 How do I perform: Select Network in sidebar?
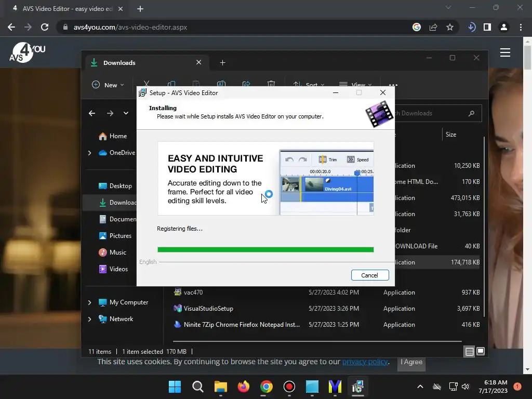pos(116,319)
